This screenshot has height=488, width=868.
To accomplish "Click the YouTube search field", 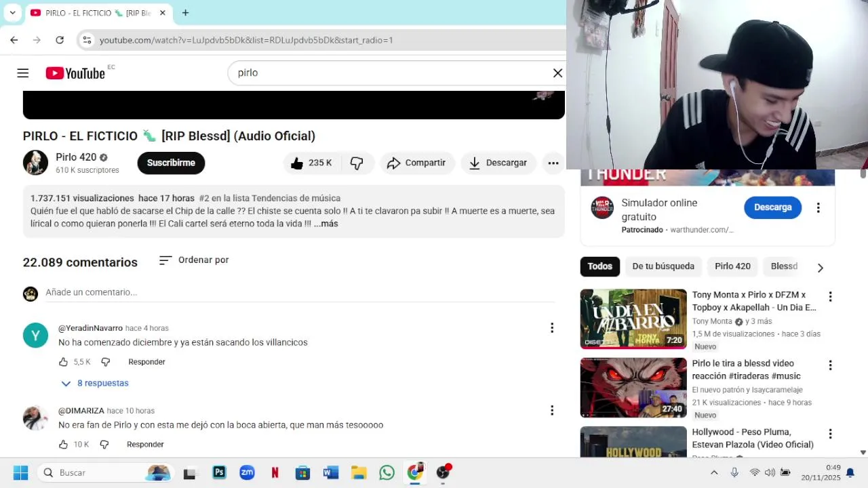I will click(390, 73).
